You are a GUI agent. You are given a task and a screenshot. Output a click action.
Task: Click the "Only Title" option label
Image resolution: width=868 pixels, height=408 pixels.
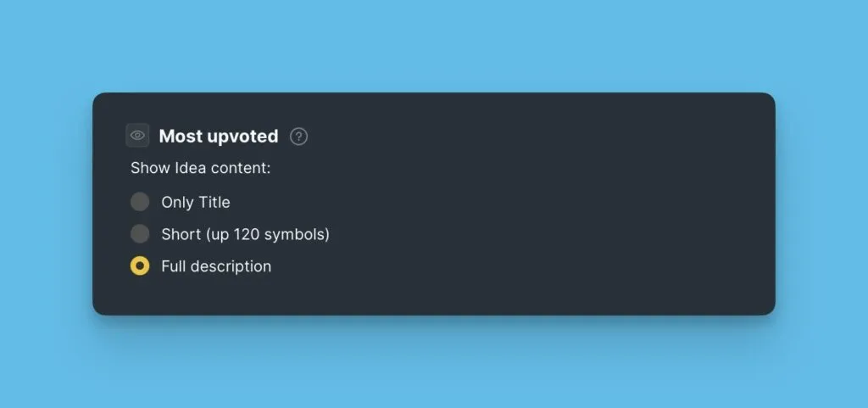[195, 203]
